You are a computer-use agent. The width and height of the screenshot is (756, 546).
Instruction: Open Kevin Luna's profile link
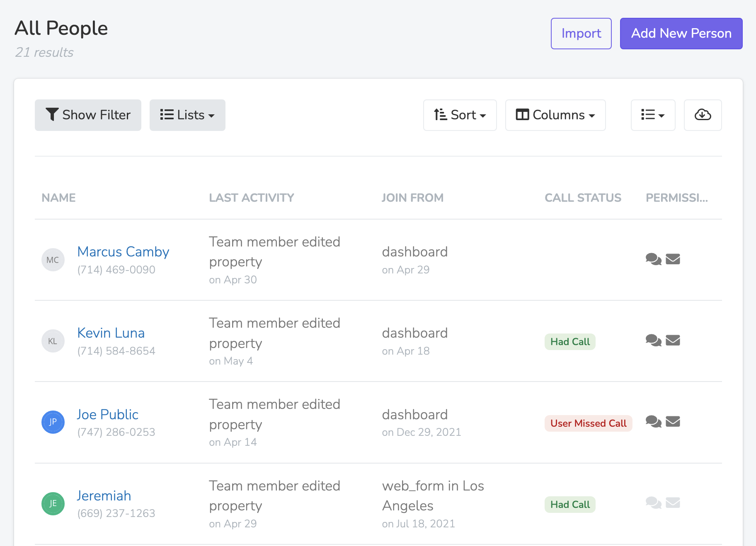[111, 333]
